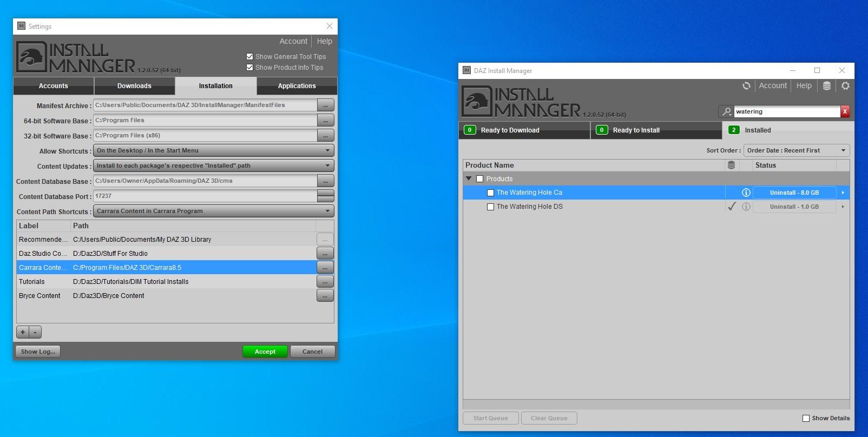Screen dimensions: 868x437
Task: Click the Content Database Port field
Action: click(205, 196)
